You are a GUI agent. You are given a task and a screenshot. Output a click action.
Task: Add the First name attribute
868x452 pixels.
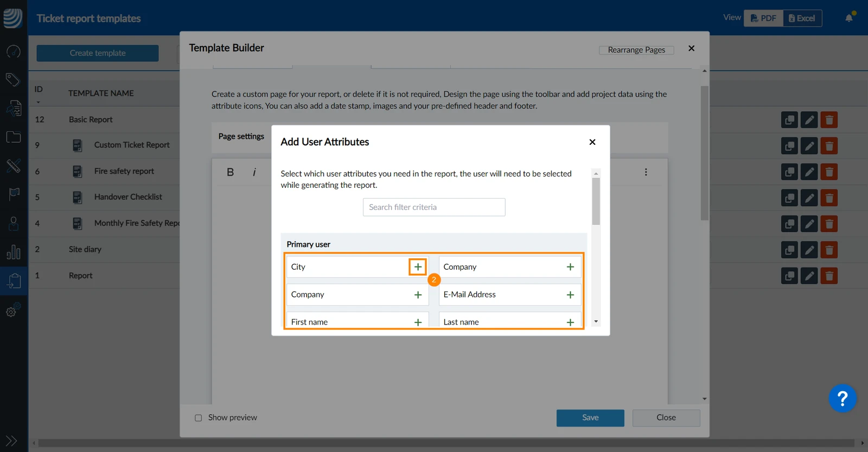[x=418, y=322]
